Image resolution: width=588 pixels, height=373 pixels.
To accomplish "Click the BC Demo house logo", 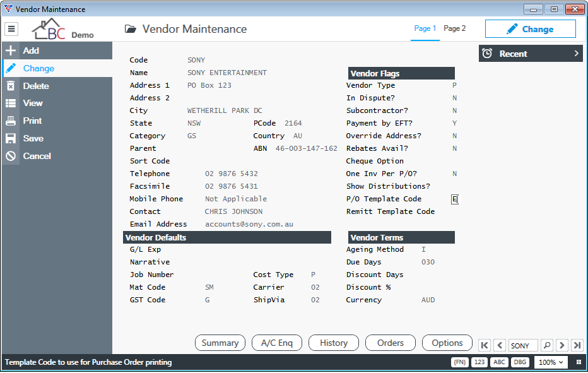I will [x=62, y=29].
